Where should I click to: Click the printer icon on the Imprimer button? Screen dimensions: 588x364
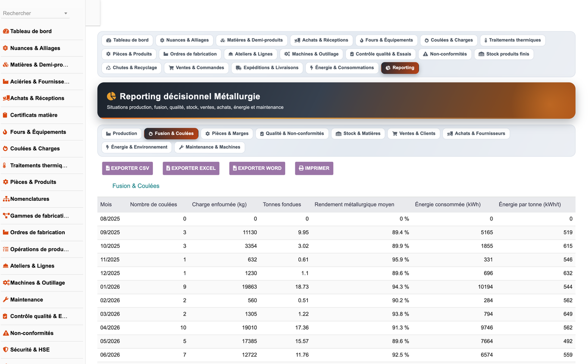coord(301,168)
